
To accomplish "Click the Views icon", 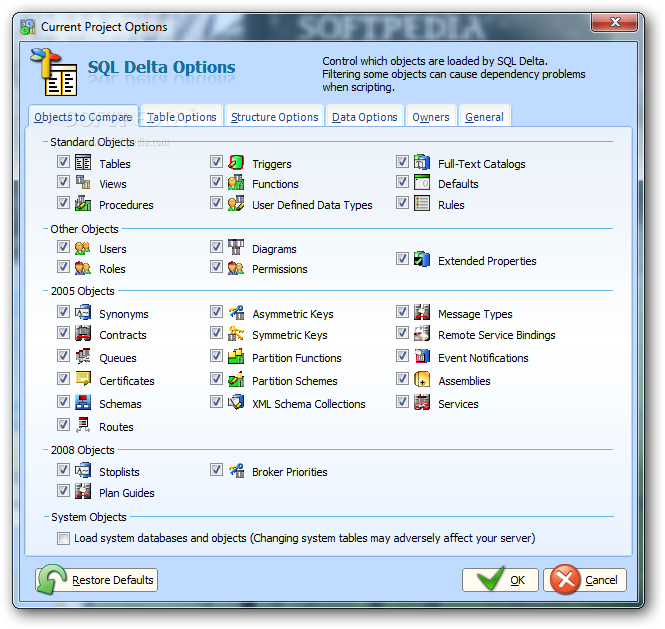I will (83, 183).
